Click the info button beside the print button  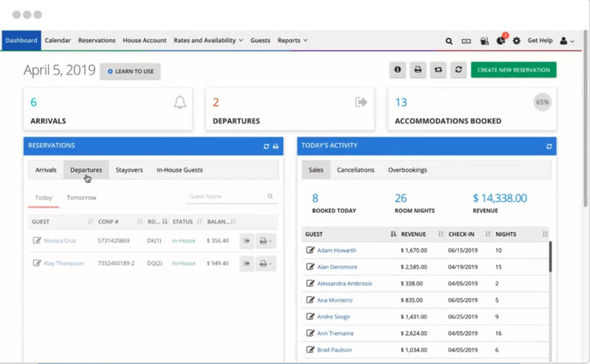click(397, 70)
